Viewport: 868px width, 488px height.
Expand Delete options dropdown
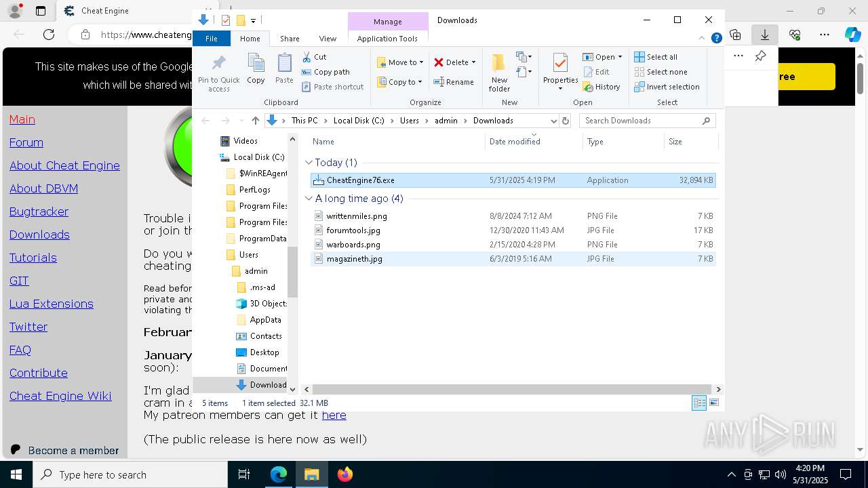coord(473,62)
